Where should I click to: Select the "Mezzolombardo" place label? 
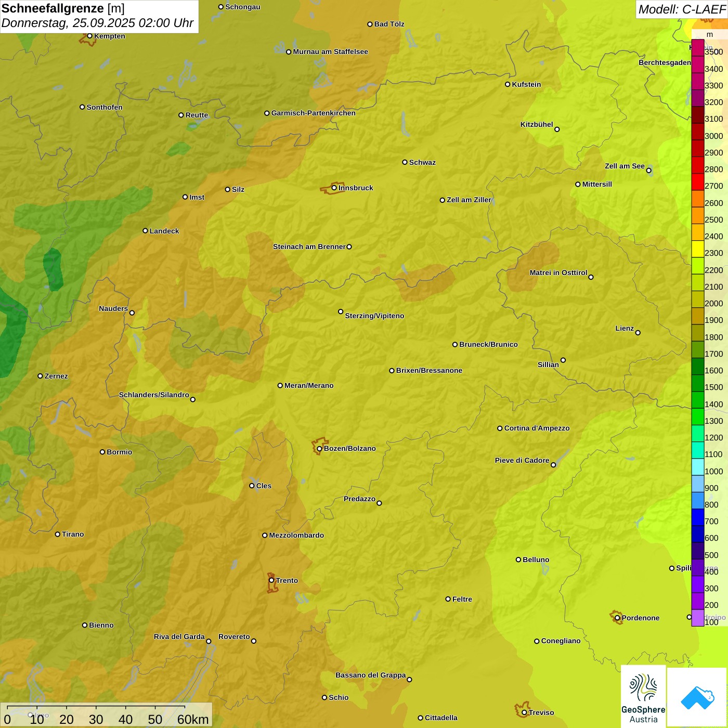click(296, 535)
